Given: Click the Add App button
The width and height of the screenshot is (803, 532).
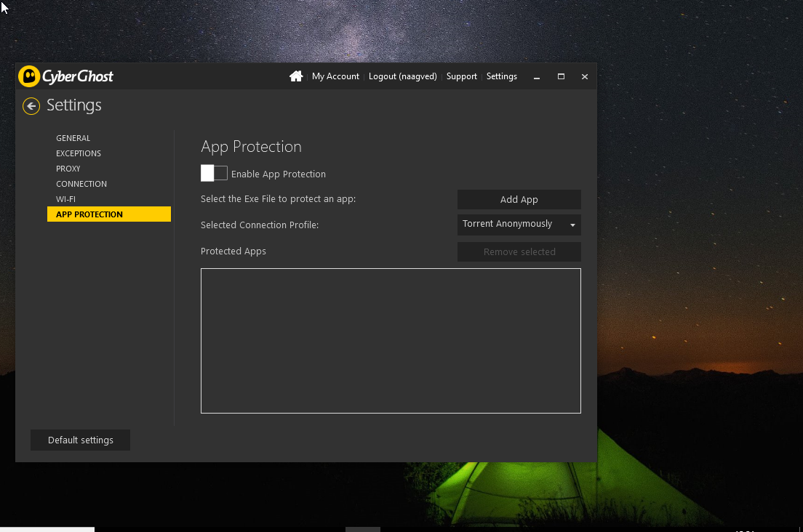Looking at the screenshot, I should click(519, 199).
